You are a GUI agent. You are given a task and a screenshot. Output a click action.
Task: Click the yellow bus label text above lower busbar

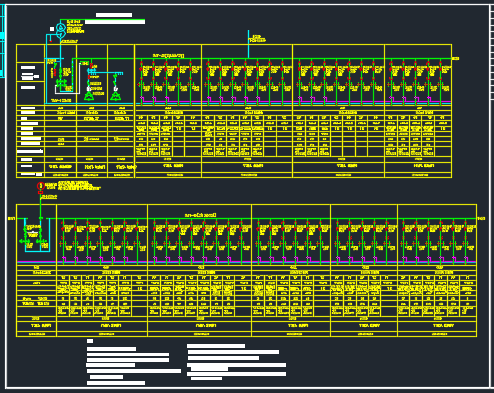[201, 215]
